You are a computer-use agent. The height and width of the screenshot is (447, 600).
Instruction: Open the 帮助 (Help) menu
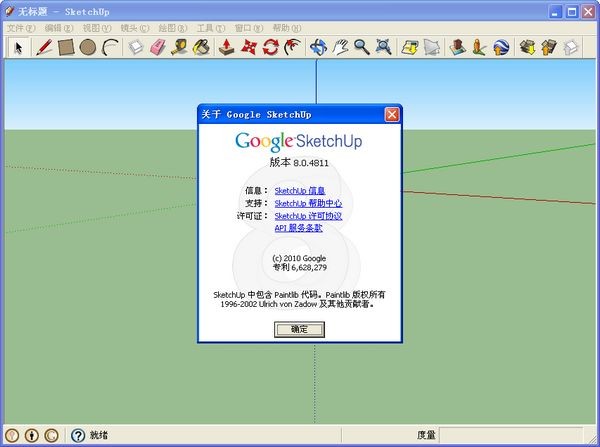(286, 29)
